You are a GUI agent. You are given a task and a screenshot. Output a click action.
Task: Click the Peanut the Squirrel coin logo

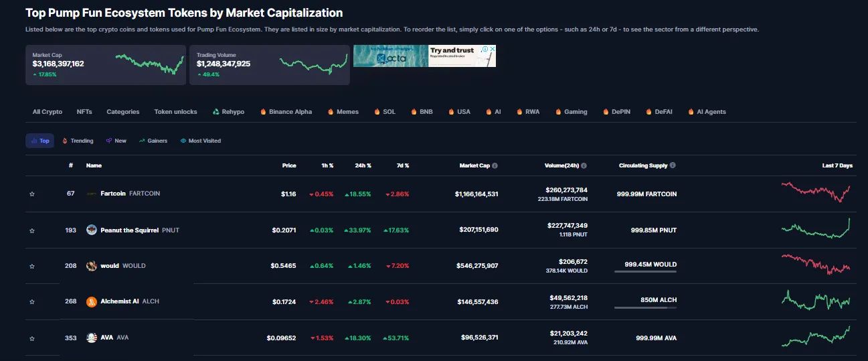(x=92, y=230)
